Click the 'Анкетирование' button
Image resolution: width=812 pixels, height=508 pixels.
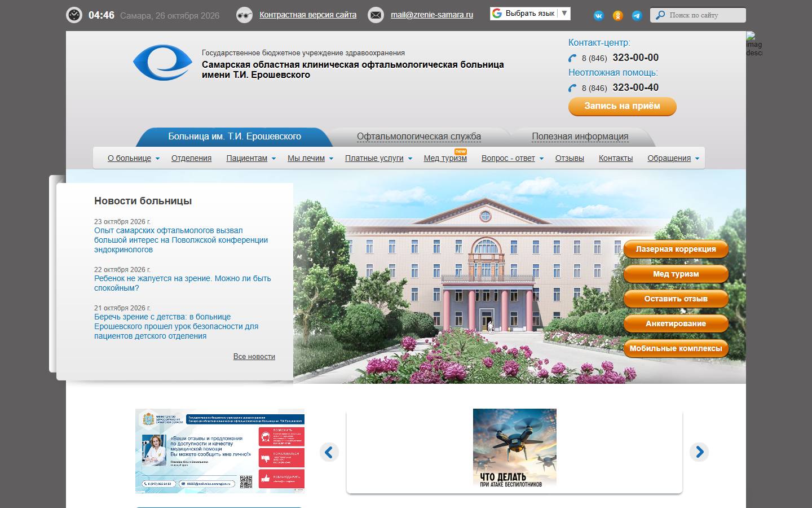point(676,323)
